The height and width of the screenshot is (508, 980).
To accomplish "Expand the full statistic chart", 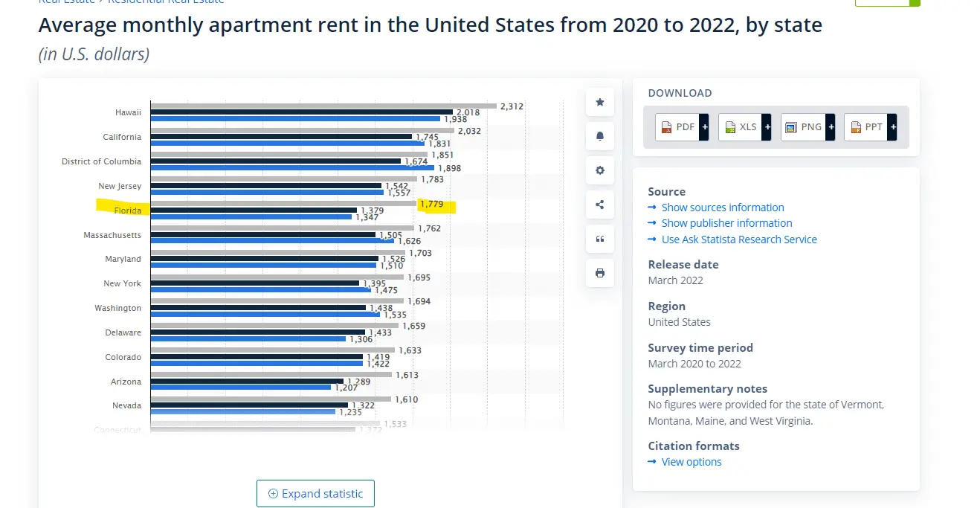I will [315, 493].
